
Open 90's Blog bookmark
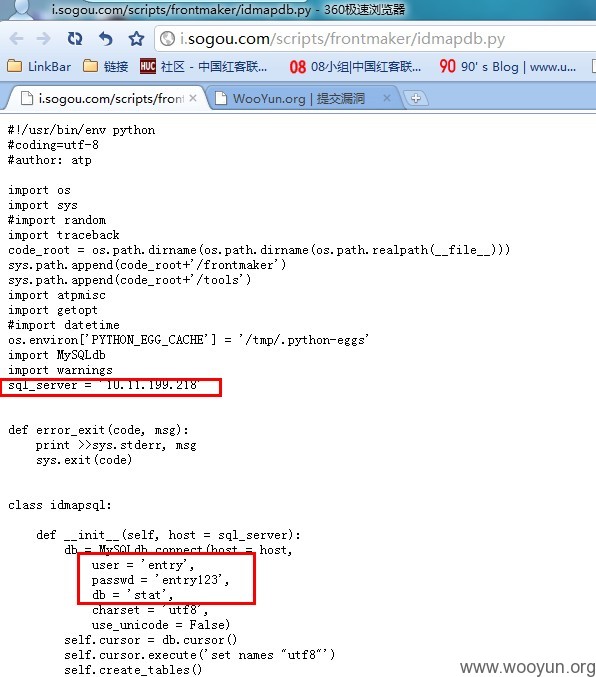507,66
